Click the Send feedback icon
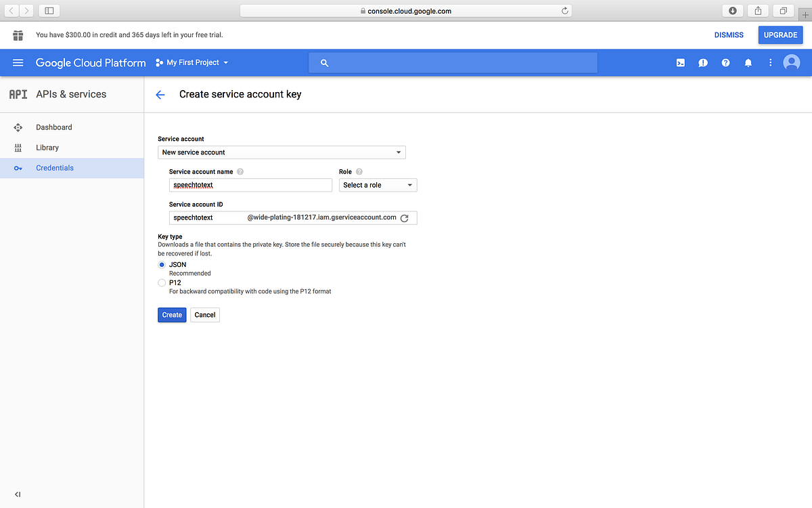The image size is (812, 508). tap(702, 62)
